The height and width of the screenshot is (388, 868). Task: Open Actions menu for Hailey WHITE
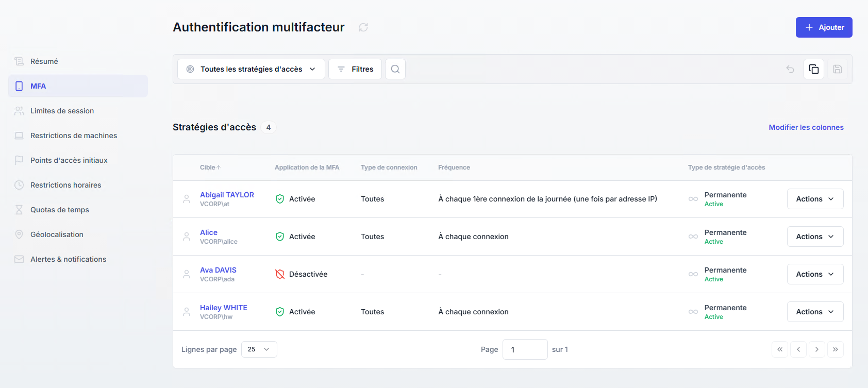pyautogui.click(x=815, y=312)
